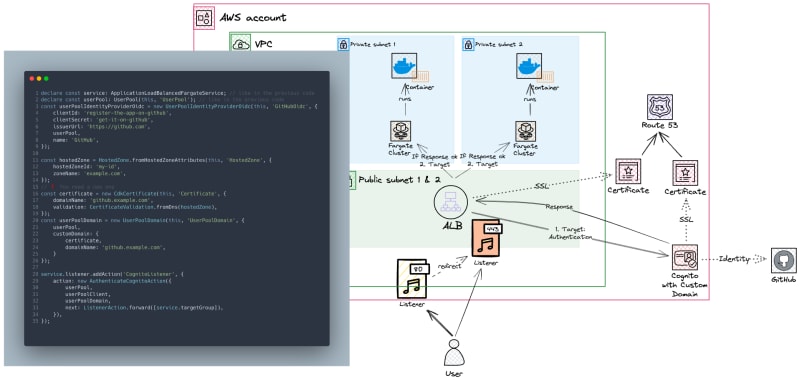The width and height of the screenshot is (800, 382).
Task: Click the User person icon
Action: tap(454, 352)
